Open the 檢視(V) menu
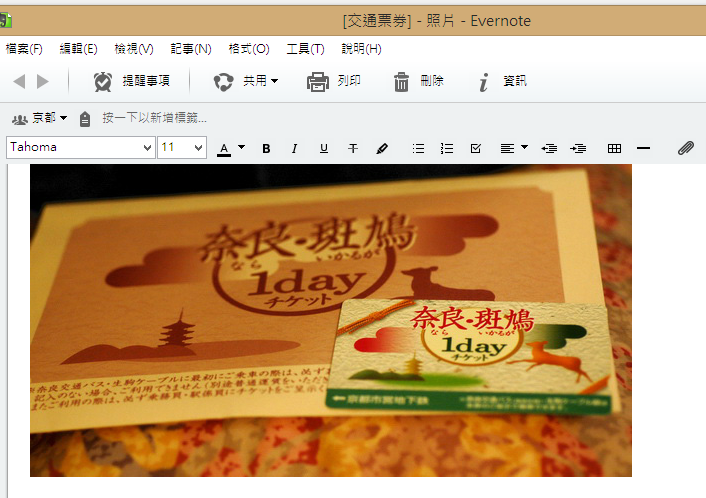The height and width of the screenshot is (498, 706). coord(134,49)
